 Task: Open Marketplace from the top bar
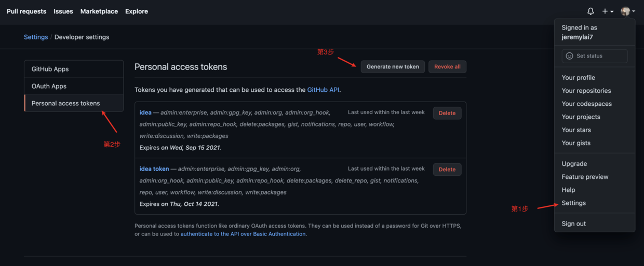(x=99, y=11)
